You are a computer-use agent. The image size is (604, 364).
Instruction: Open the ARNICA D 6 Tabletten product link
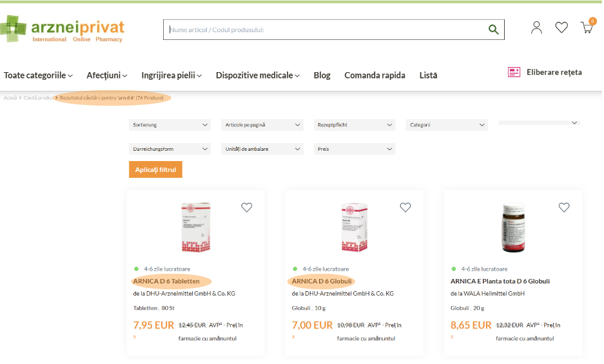click(x=166, y=281)
